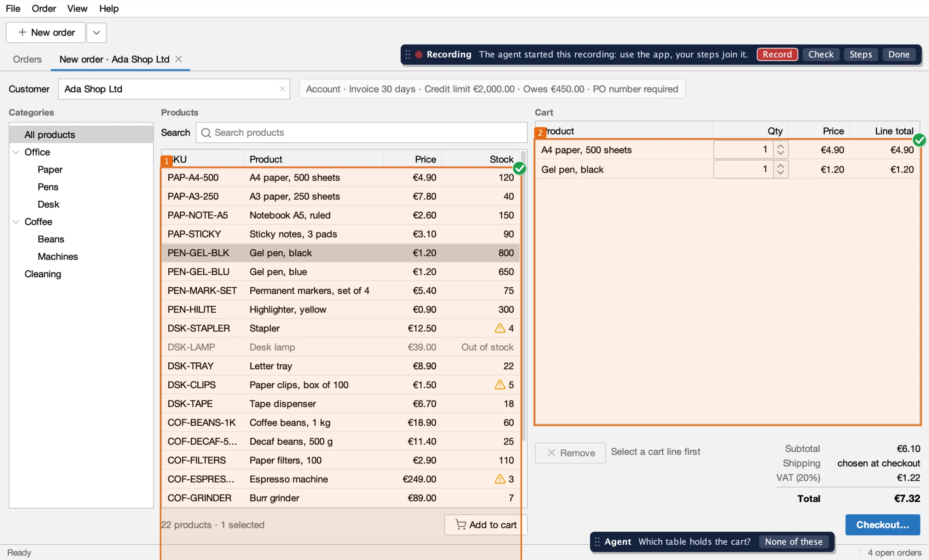Clear the Ada Shop Ltd customer field

[282, 89]
